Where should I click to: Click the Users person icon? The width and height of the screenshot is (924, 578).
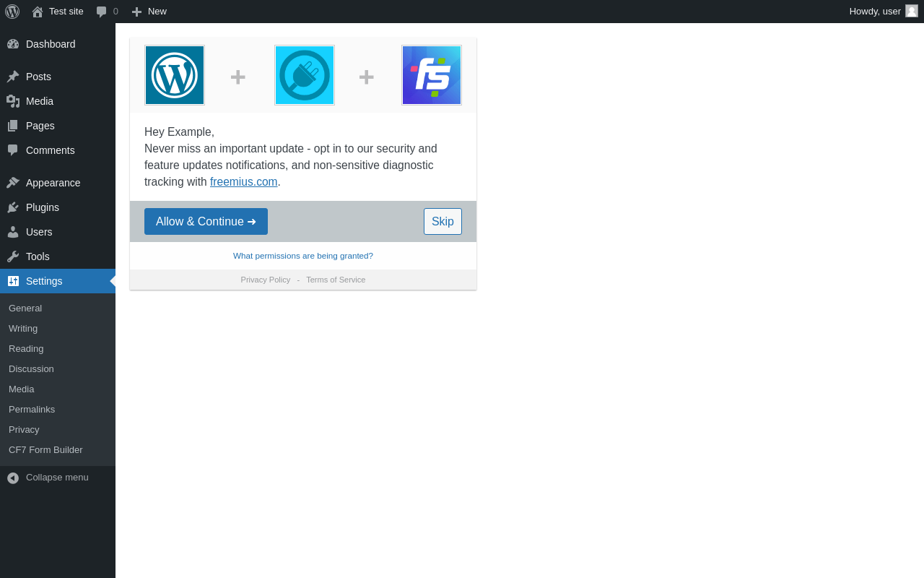pyautogui.click(x=13, y=232)
